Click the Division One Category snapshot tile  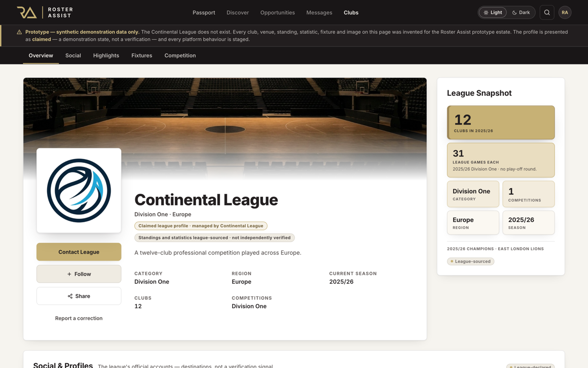pos(473,194)
